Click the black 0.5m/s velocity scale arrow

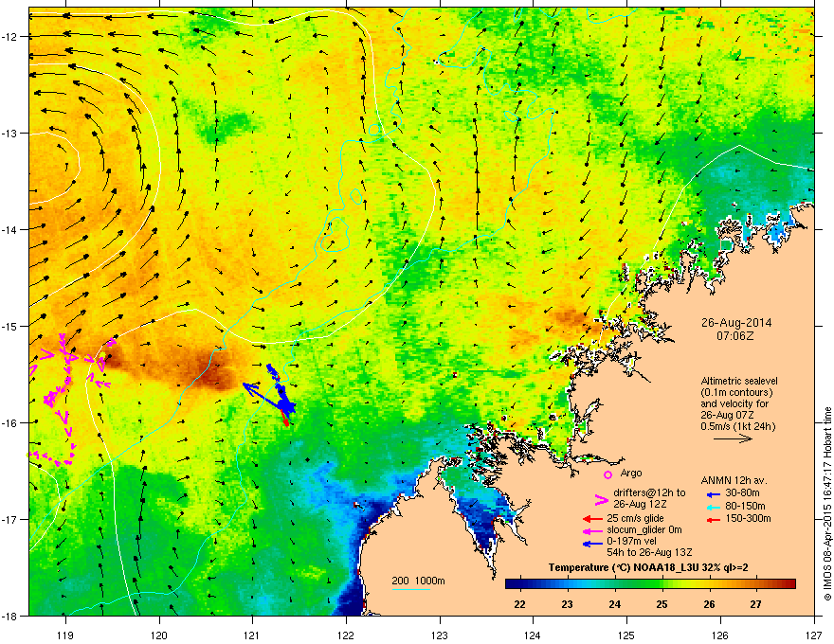tap(733, 438)
